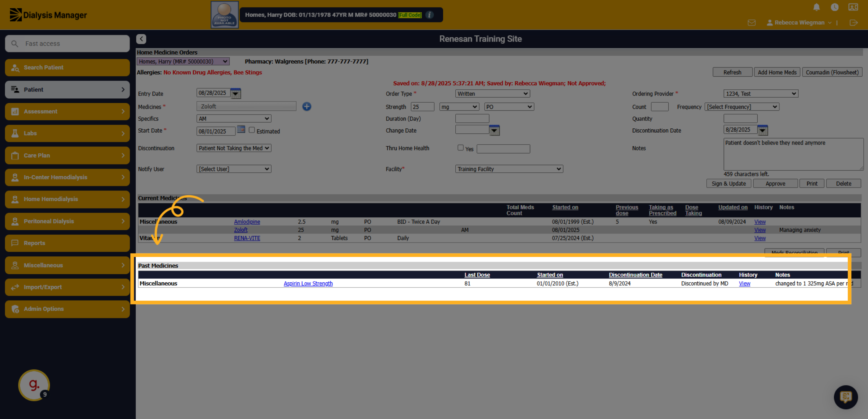Open the Start Date calendar icon
Screen dimensions: 868x419
(241, 129)
